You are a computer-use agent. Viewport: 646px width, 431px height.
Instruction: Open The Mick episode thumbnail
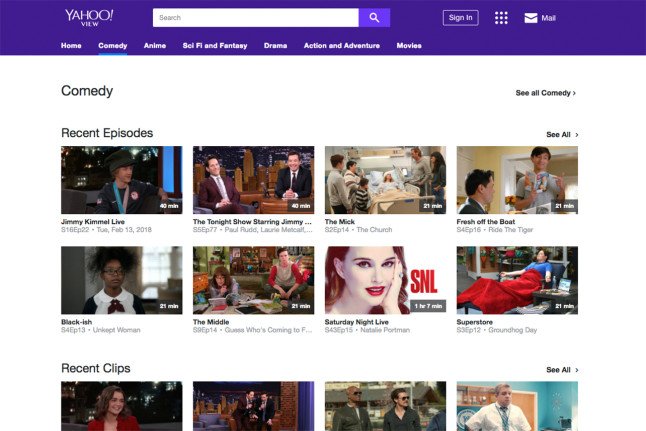tap(385, 180)
